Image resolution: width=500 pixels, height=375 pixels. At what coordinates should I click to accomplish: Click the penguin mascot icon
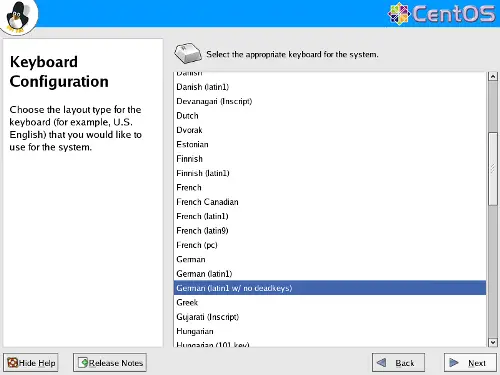[18, 16]
